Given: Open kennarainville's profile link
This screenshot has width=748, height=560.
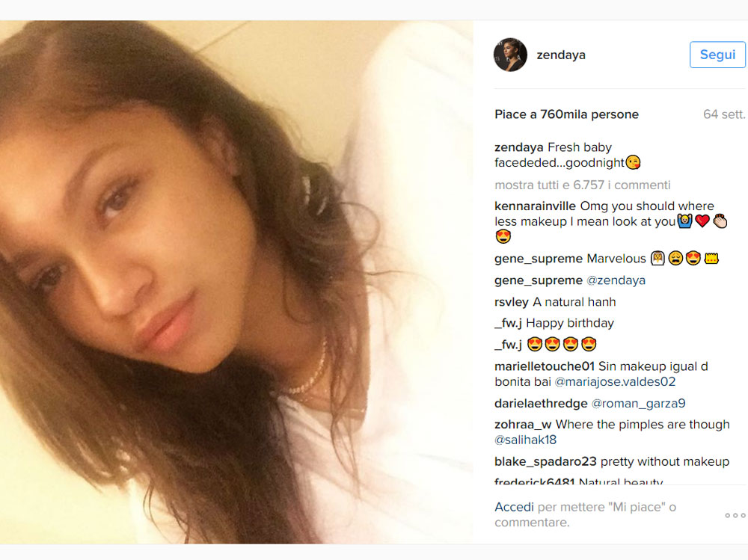Looking at the screenshot, I should pyautogui.click(x=535, y=206).
